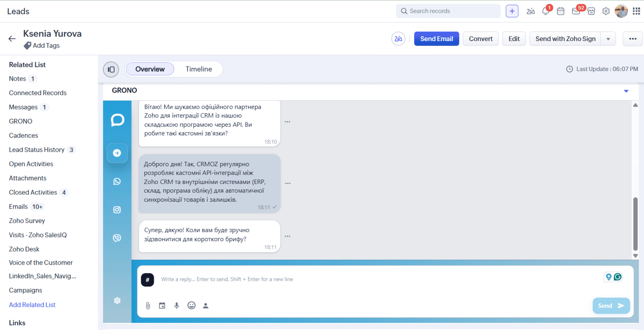Open the hashtag templates button in reply box
644x330 pixels.
pos(147,280)
